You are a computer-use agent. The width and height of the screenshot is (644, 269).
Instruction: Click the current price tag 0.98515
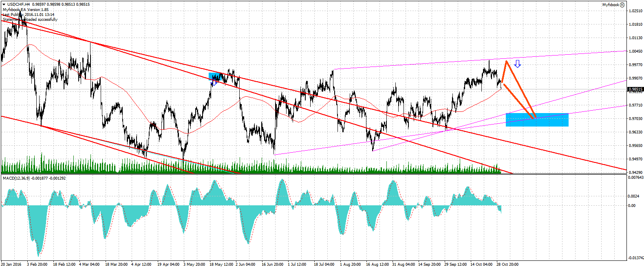pos(635,89)
